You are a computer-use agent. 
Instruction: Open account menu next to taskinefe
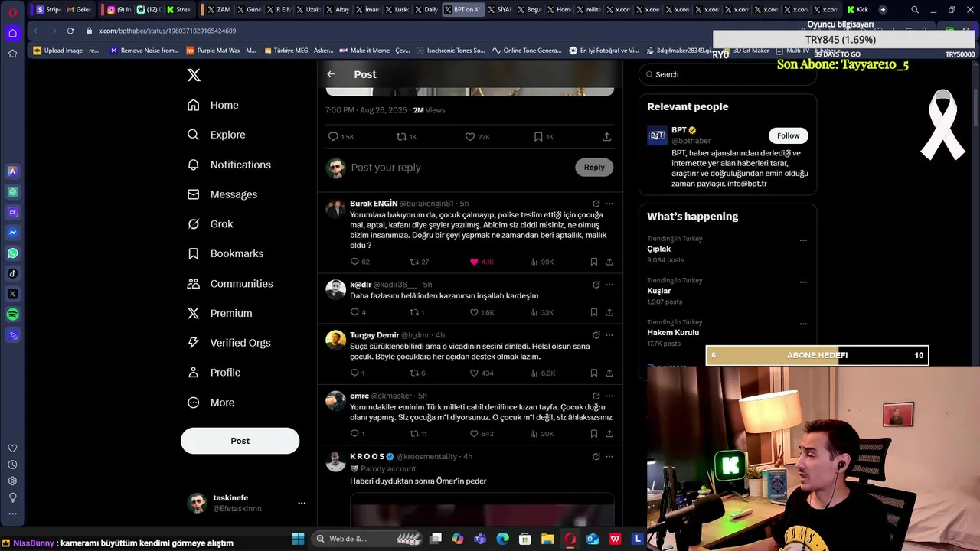(302, 503)
